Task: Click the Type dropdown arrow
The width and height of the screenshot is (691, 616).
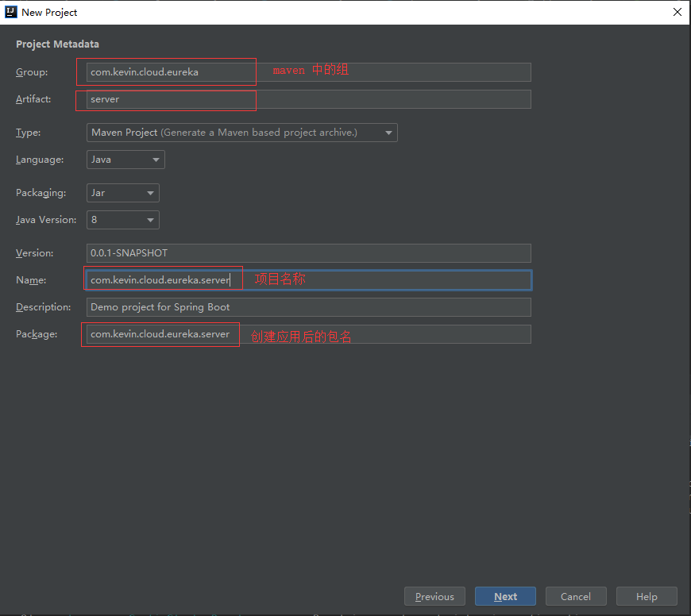Action: [388, 133]
